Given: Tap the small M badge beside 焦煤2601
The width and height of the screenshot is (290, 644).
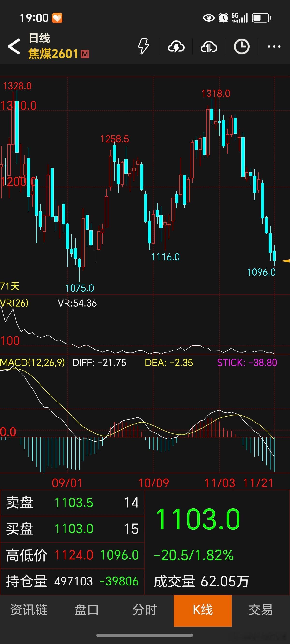Looking at the screenshot, I should tap(85, 54).
